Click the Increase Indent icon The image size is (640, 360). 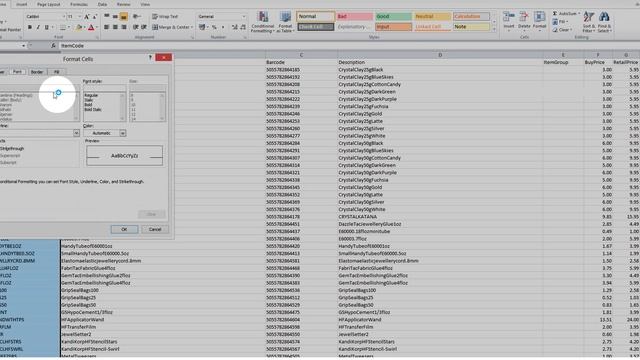click(144, 27)
